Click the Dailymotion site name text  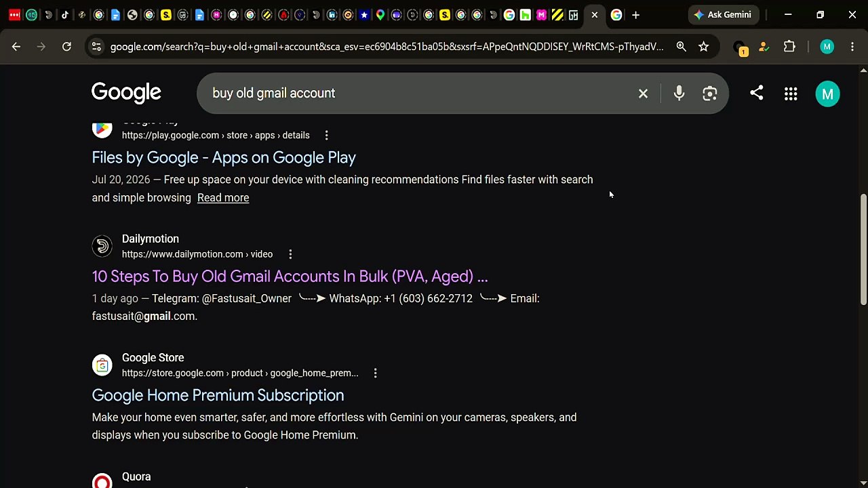151,239
